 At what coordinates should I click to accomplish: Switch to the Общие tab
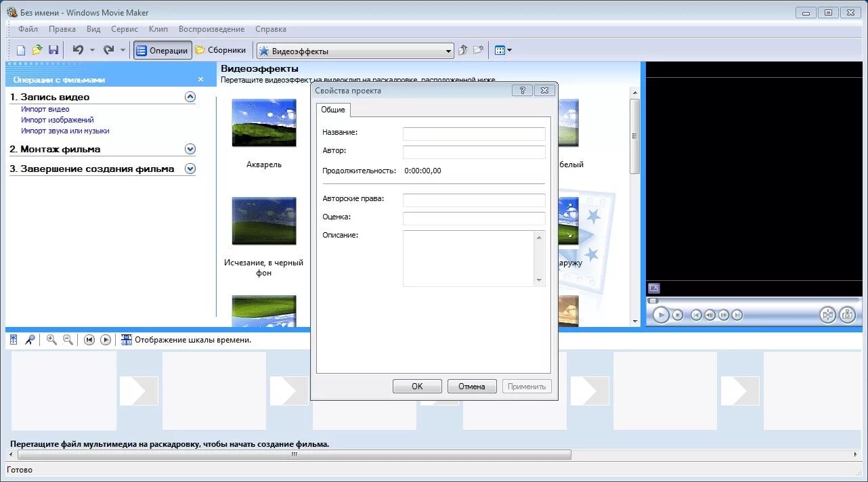coord(333,109)
